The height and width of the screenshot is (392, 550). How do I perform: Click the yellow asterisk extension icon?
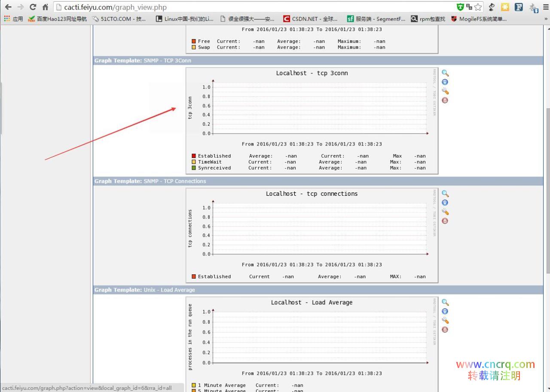click(505, 7)
